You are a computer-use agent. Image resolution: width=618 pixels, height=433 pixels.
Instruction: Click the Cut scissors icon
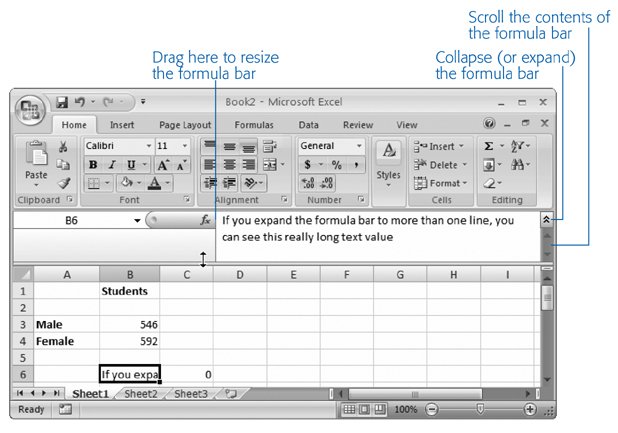click(x=63, y=147)
